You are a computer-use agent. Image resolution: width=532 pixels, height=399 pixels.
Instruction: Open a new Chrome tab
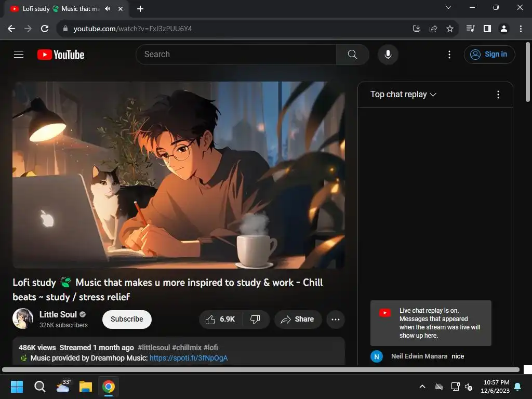tap(140, 9)
